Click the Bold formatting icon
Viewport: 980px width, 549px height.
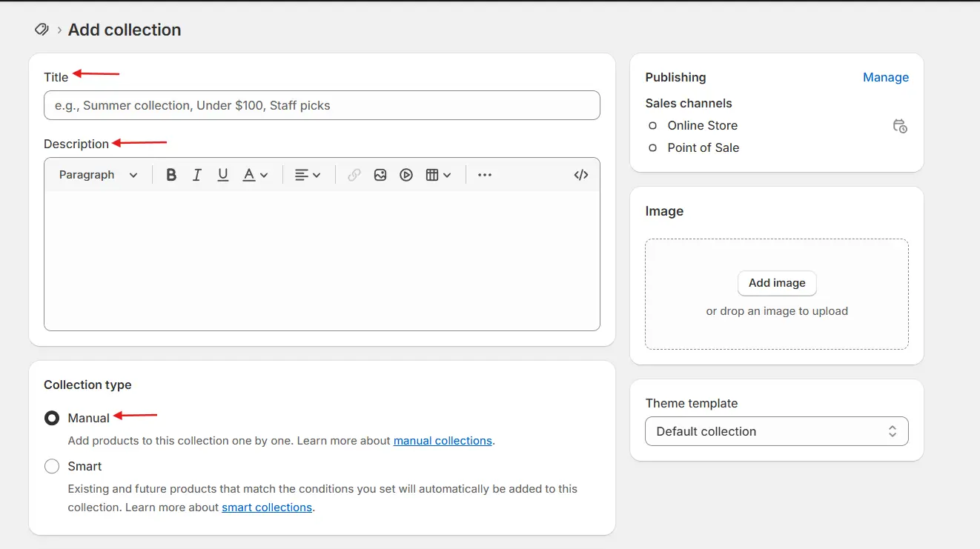(171, 175)
